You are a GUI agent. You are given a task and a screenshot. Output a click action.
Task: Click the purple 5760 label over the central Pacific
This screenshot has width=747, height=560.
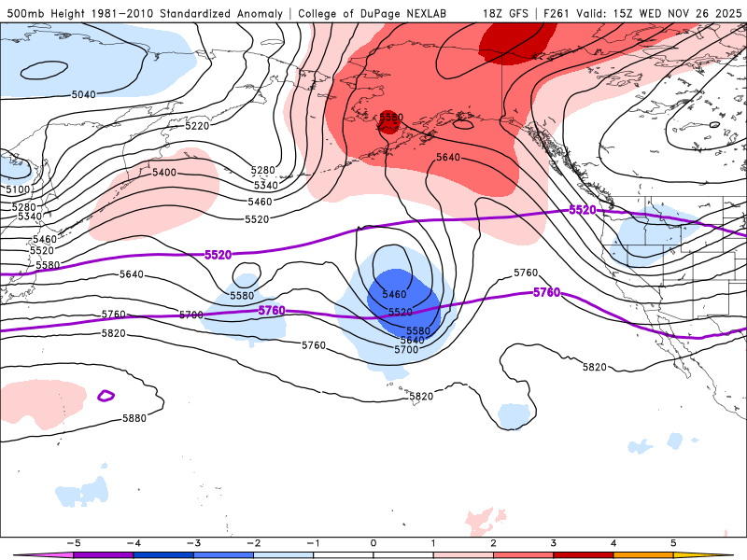click(272, 311)
